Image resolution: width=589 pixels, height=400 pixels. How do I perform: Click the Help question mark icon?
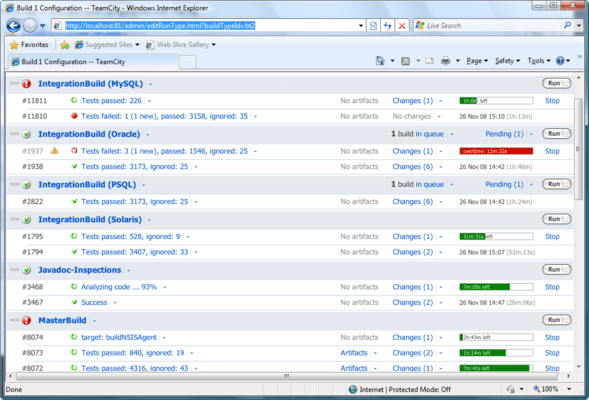coord(560,61)
